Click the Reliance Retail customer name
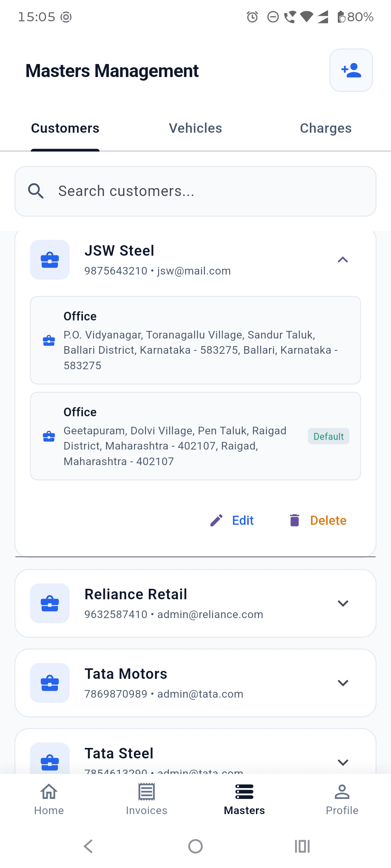This screenshot has height=868, width=391. coord(136,594)
